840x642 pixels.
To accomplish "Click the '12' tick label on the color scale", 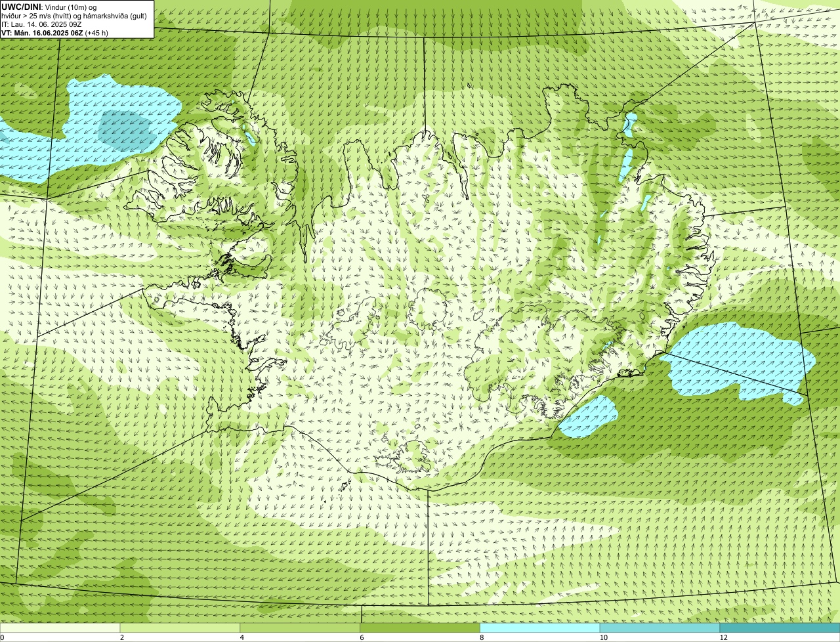I will (723, 637).
